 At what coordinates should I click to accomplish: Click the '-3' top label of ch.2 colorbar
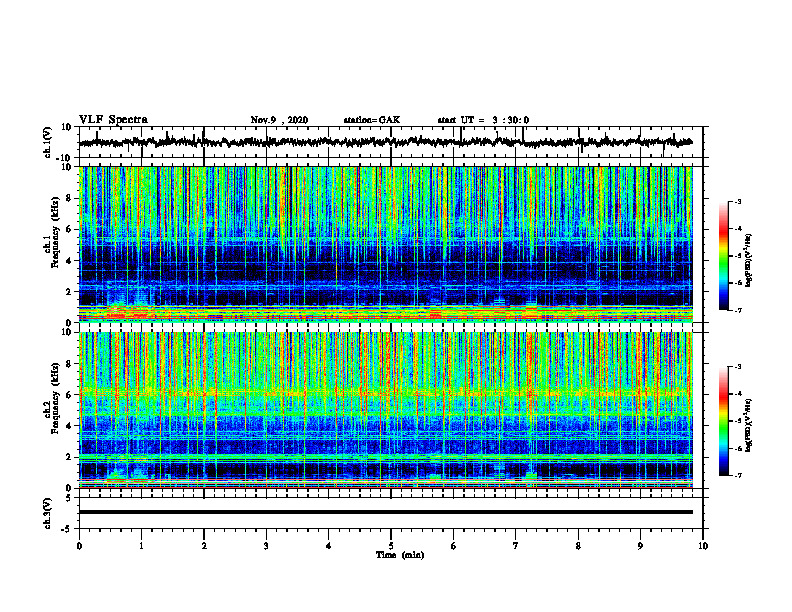(738, 367)
